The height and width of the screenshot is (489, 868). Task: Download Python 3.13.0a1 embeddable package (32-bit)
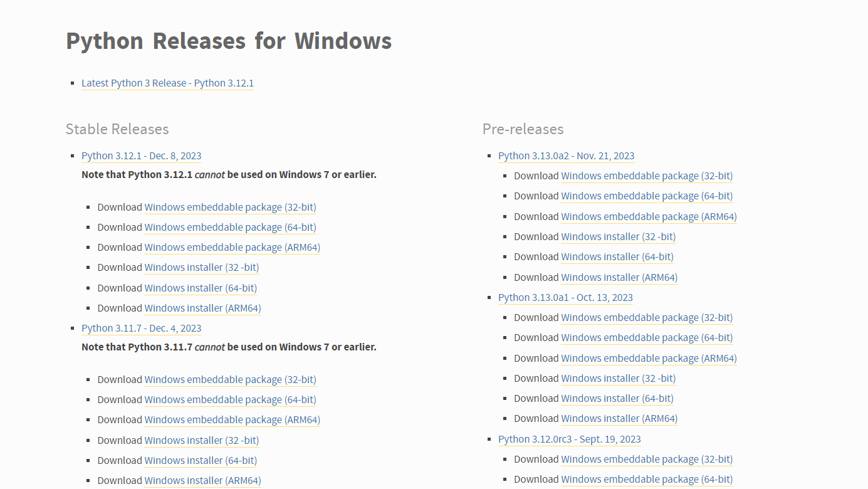(x=647, y=318)
